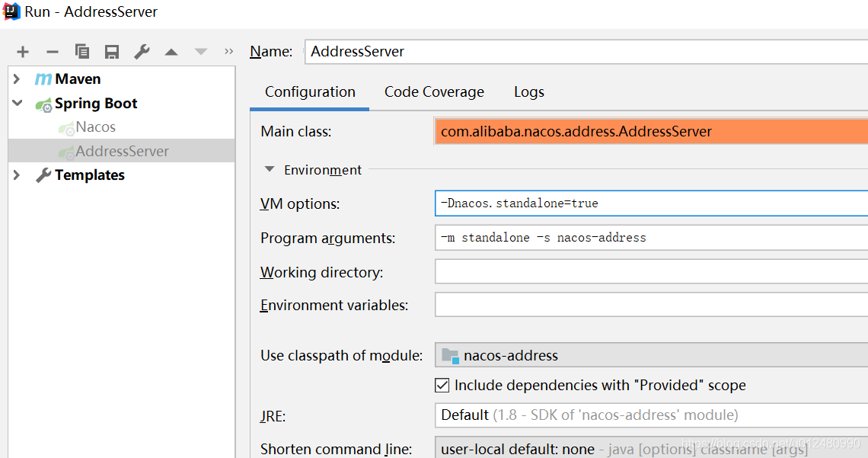Collapse the Spring Boot tree node
Viewport: 868px width, 458px height.
[x=17, y=103]
